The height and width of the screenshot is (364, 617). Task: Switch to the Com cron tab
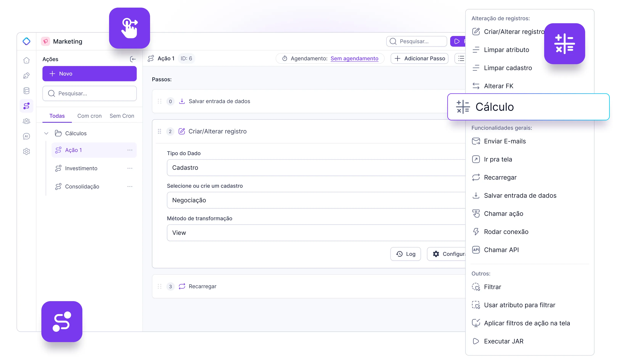(89, 116)
